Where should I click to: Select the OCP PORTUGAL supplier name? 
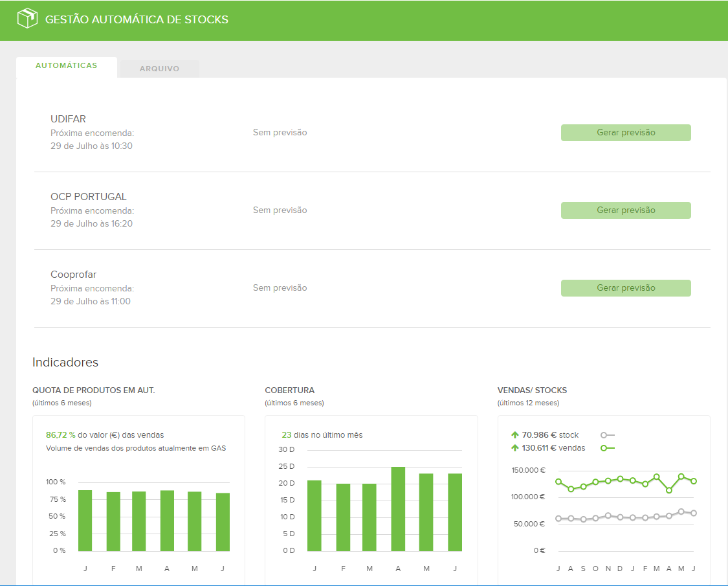click(89, 197)
